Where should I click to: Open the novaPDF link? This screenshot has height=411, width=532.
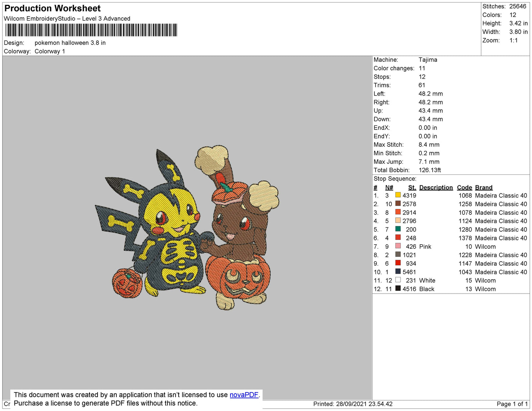click(244, 395)
